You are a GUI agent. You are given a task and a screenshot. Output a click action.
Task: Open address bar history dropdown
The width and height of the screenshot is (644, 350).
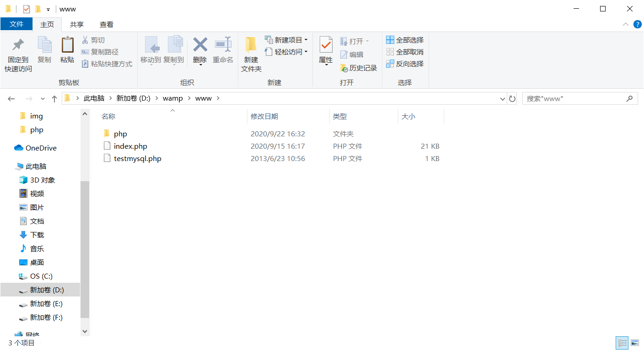pos(502,99)
